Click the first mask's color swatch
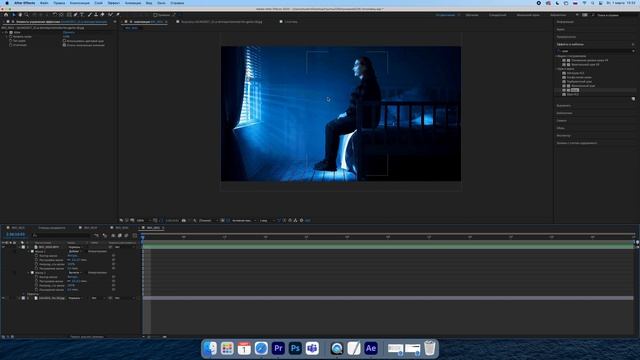Screen dimensions: 640x360 (x=32, y=251)
